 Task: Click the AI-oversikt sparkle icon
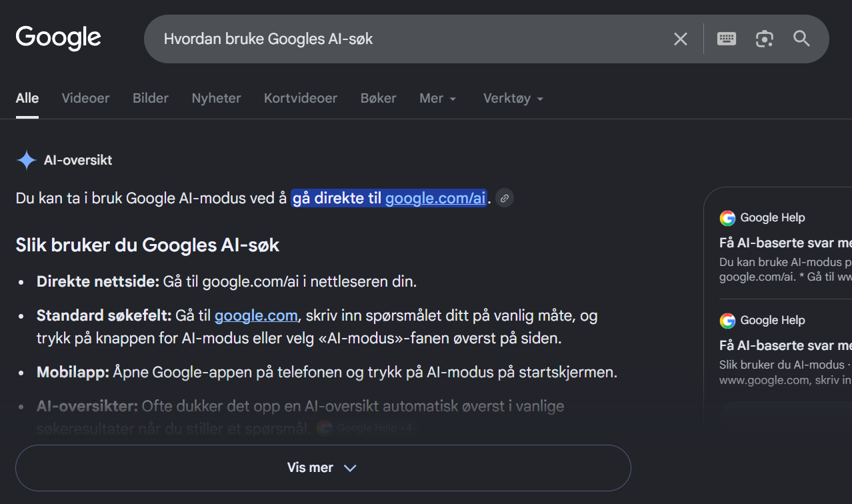click(x=26, y=160)
